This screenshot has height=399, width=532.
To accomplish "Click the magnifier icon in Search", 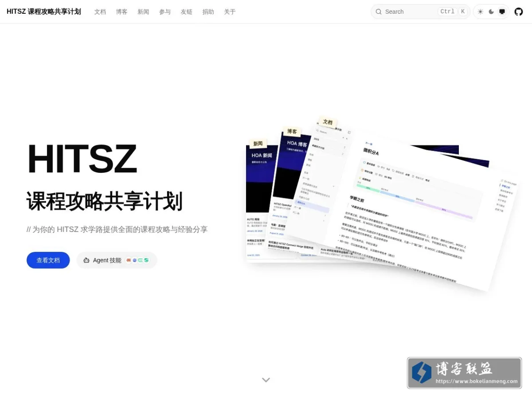I will pyautogui.click(x=379, y=12).
